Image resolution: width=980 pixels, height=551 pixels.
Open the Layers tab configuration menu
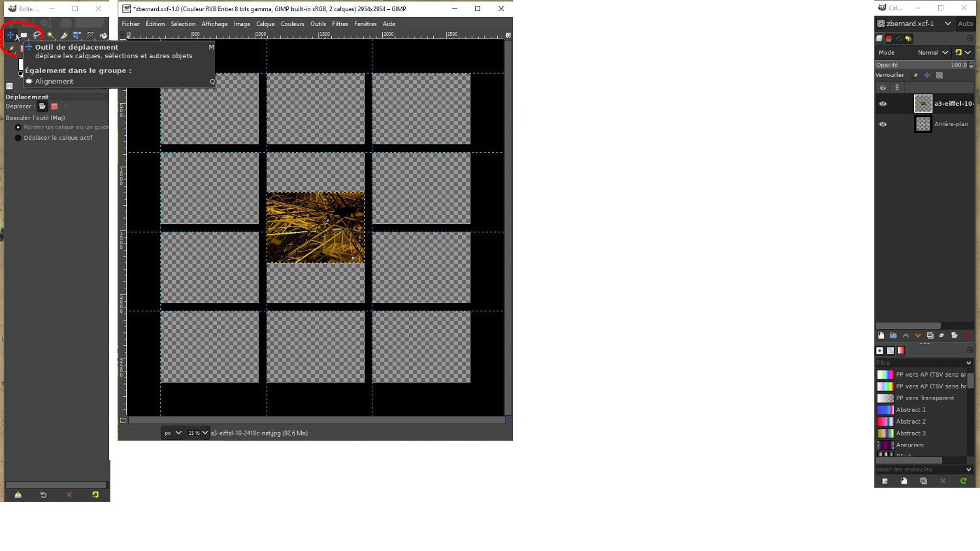pos(970,39)
